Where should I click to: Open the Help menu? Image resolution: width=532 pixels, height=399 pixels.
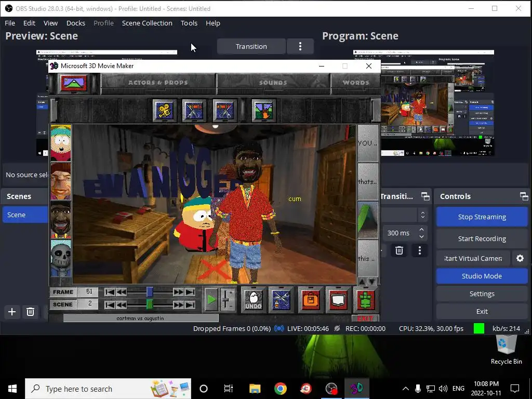pyautogui.click(x=213, y=23)
